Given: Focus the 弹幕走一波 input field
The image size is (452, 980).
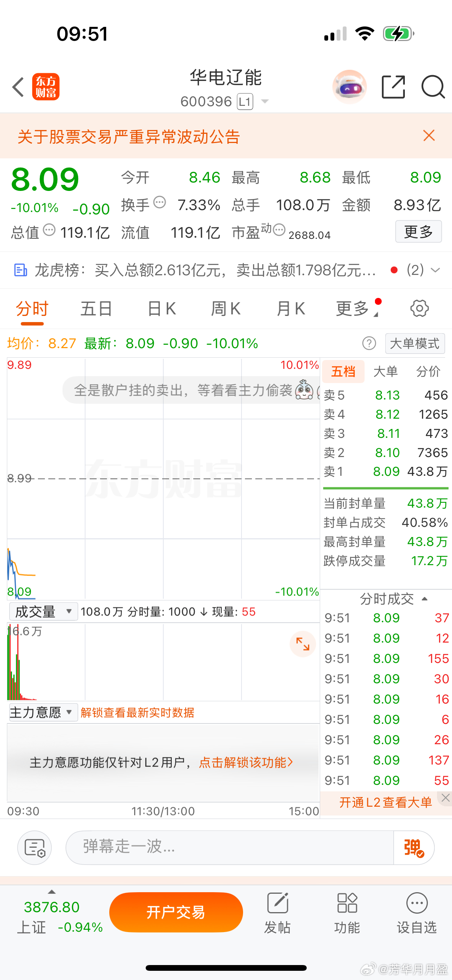Looking at the screenshot, I should click(x=229, y=847).
